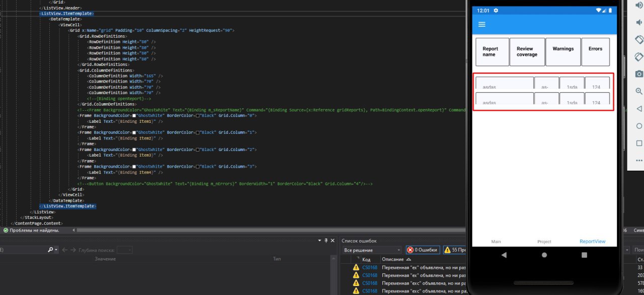Close the variables panel
Image resolution: width=644 pixels, height=295 pixels.
333,241
